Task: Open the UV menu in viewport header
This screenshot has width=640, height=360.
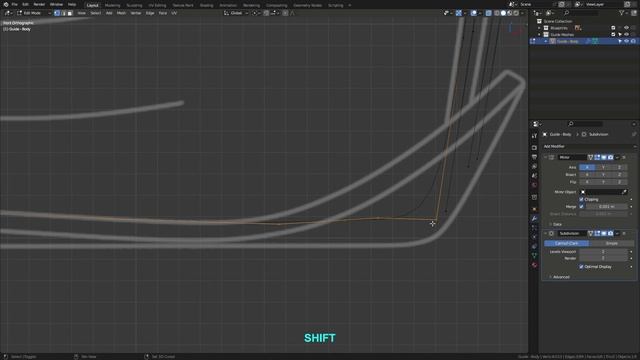Action: (x=174, y=13)
